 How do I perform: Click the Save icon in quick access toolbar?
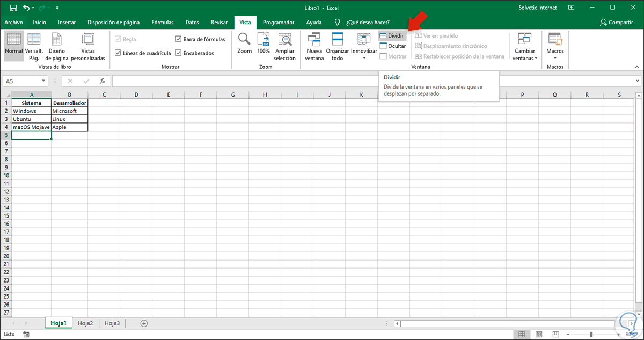coord(13,8)
